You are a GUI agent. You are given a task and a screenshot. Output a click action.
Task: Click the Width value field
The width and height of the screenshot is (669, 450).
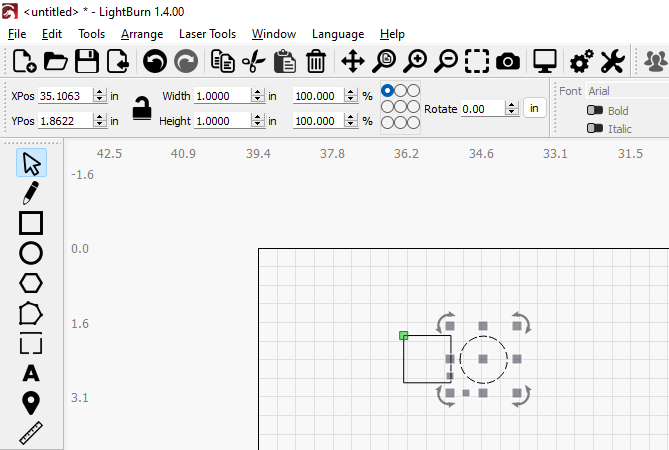223,96
